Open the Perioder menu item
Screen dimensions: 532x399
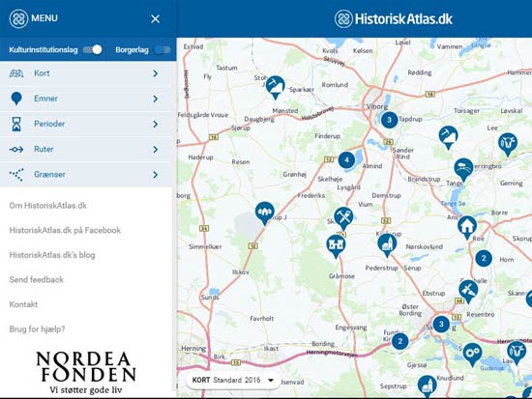(86, 124)
